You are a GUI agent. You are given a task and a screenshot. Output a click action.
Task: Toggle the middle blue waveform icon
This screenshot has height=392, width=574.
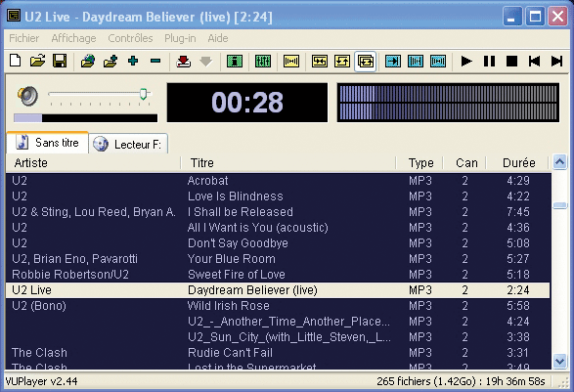416,62
